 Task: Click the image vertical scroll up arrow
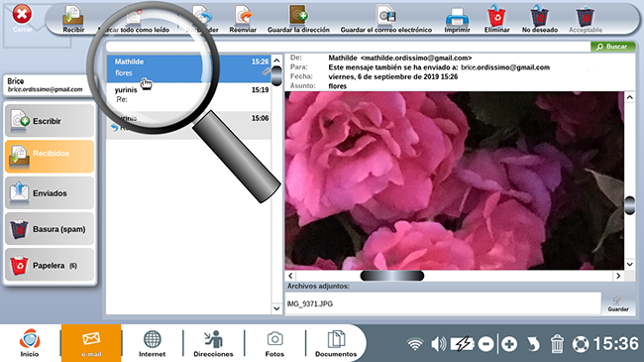[629, 97]
